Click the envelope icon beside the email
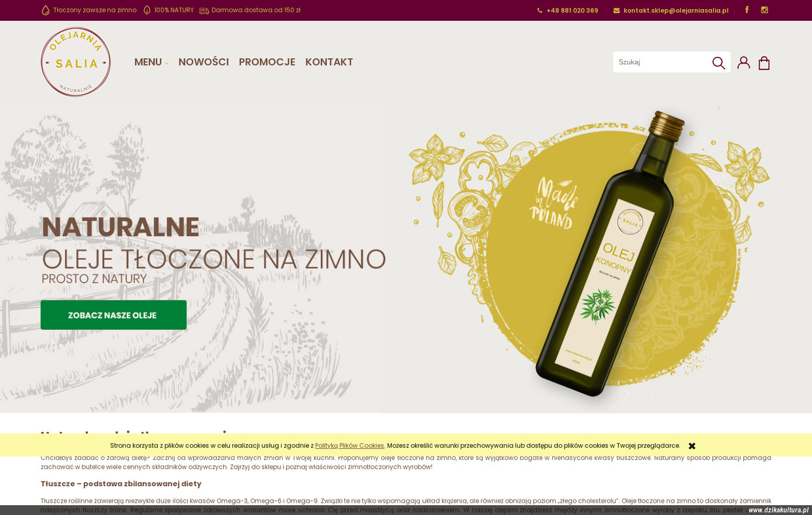 click(x=616, y=10)
